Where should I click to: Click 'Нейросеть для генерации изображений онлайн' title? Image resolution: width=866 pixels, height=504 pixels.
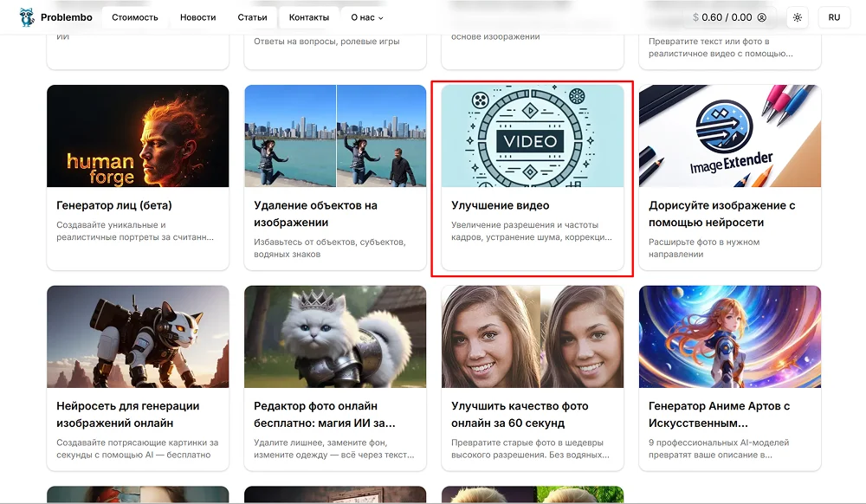pos(128,415)
